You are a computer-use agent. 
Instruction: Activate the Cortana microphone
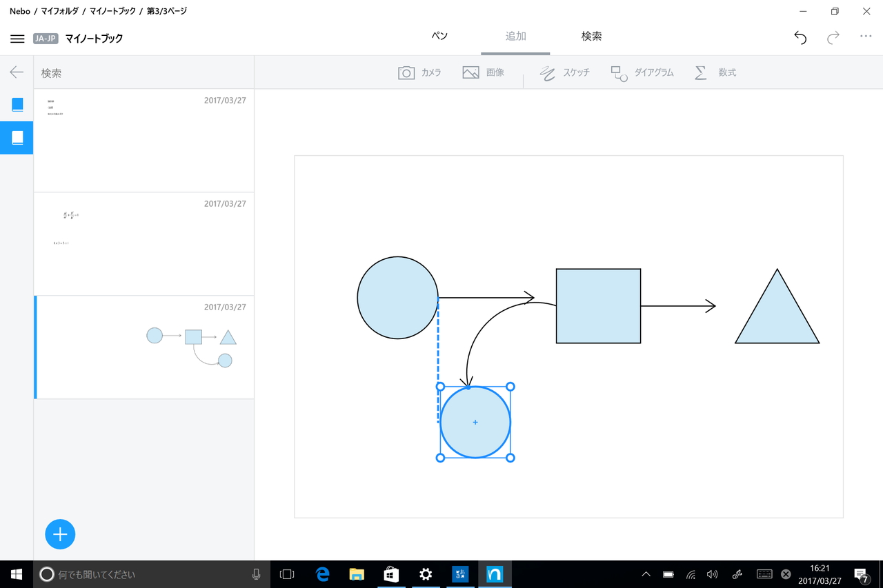pyautogui.click(x=256, y=574)
